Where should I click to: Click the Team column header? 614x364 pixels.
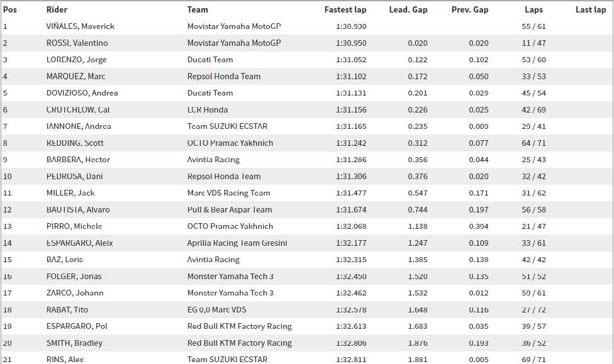pos(198,10)
